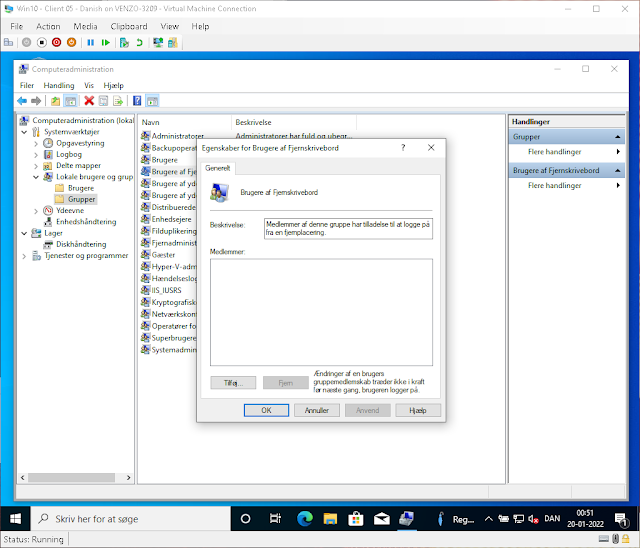Open the VM Connection Clipboard menu
The height and width of the screenshot is (548, 640).
(129, 27)
